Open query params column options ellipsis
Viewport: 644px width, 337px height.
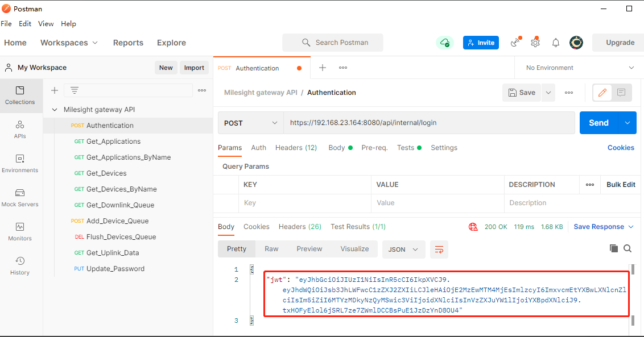click(590, 185)
